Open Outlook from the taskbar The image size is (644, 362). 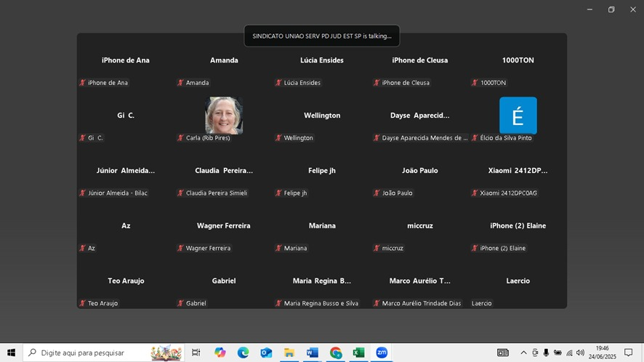tap(266, 353)
